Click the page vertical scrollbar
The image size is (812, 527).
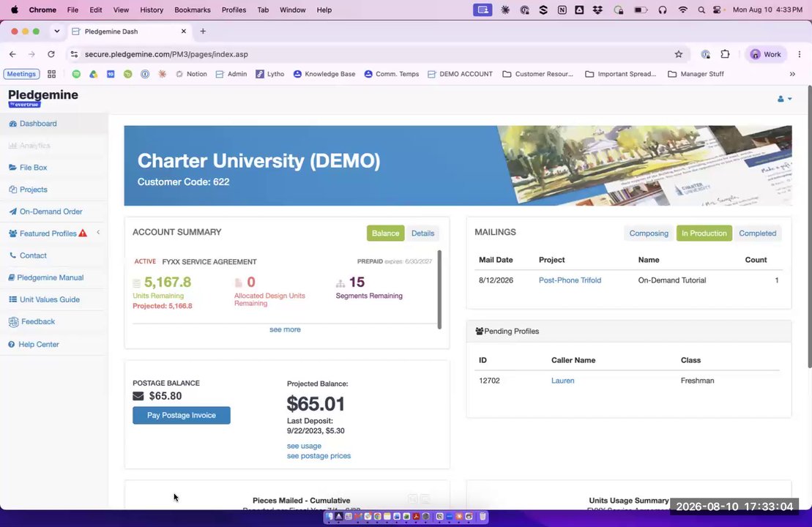pos(809,227)
